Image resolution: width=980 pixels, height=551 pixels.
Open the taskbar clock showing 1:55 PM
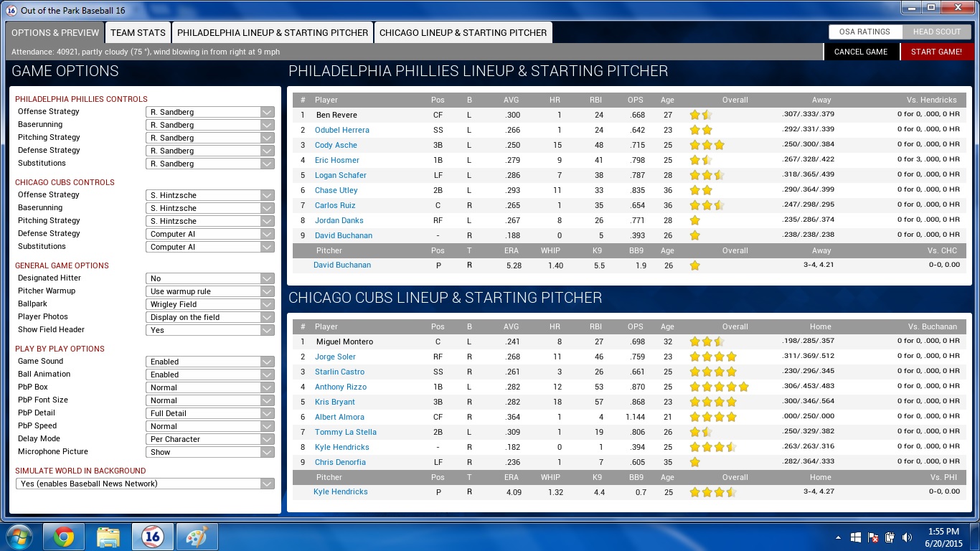pos(943,537)
